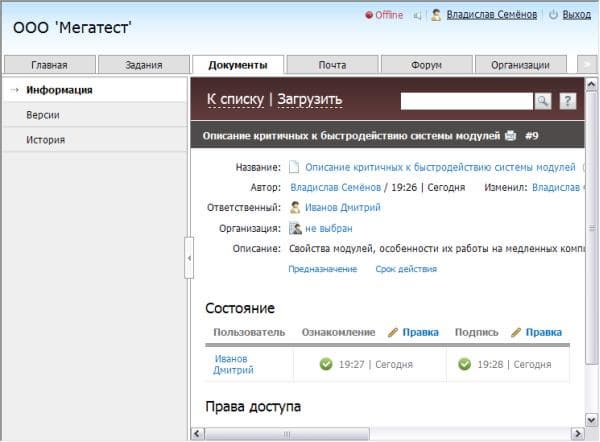Screen dimensions: 600x442
Task: Click the Пользователь column header
Action: tap(249, 332)
